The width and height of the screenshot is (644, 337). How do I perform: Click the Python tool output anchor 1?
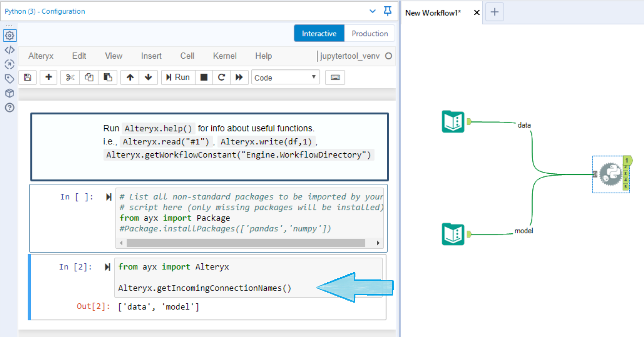(x=627, y=160)
